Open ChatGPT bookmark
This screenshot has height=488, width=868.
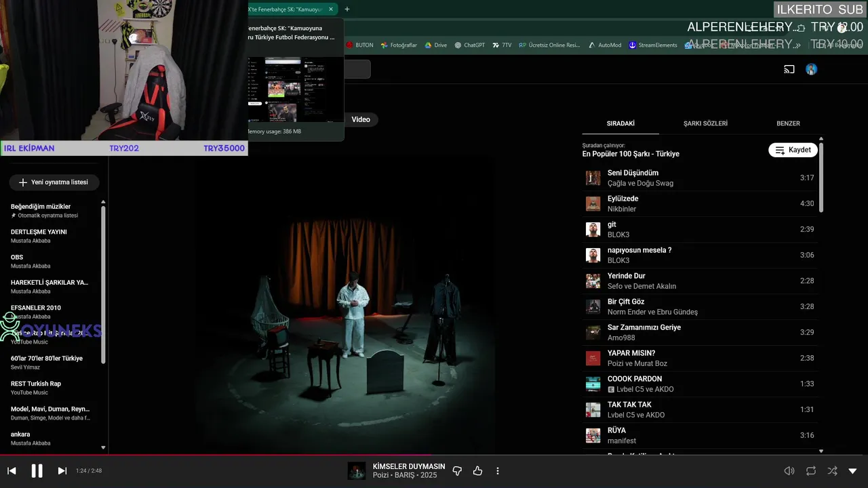470,45
